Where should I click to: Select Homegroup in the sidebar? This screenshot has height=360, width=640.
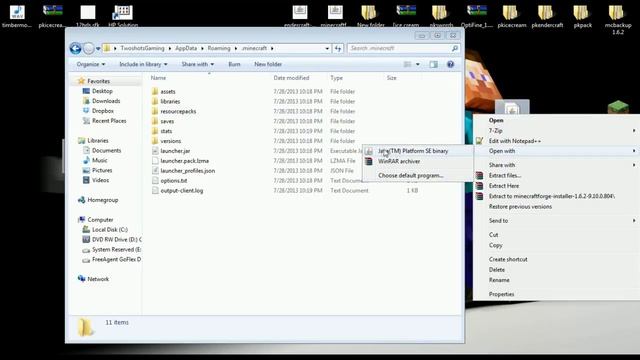103,200
